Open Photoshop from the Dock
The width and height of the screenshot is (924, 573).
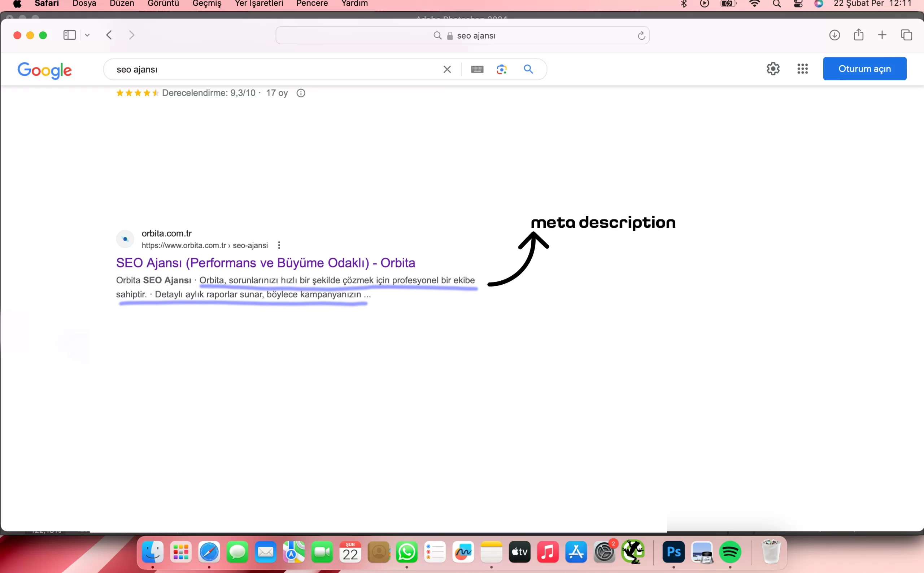pos(674,552)
